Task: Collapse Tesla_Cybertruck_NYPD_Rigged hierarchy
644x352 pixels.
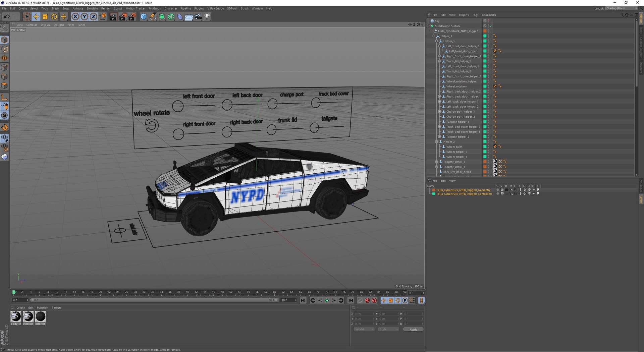Action: (x=431, y=31)
